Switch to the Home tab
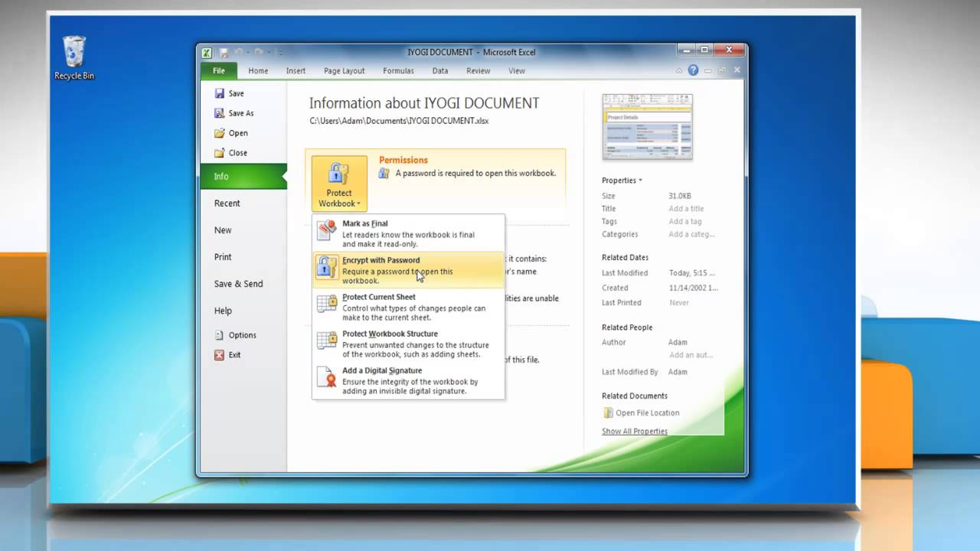 pos(258,70)
